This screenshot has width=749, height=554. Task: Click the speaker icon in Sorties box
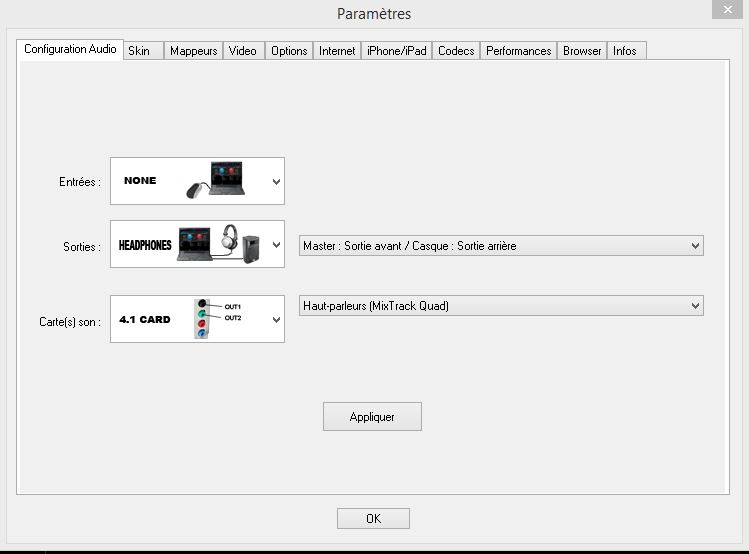(251, 249)
